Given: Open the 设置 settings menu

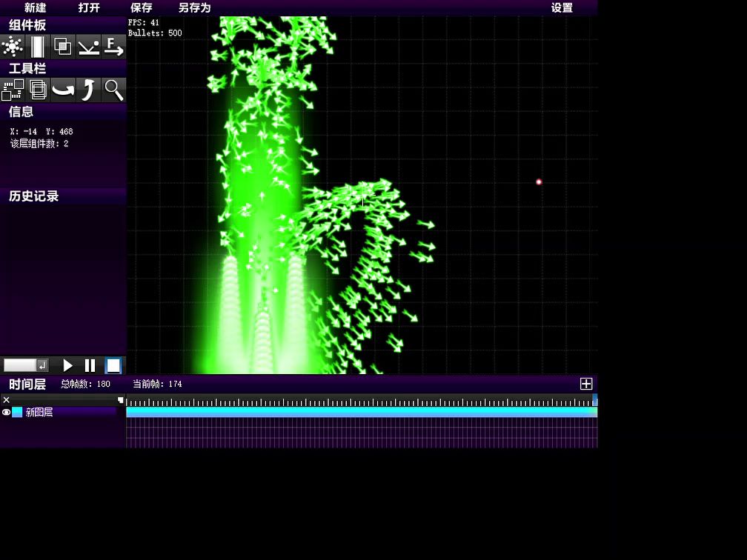Looking at the screenshot, I should (x=562, y=7).
